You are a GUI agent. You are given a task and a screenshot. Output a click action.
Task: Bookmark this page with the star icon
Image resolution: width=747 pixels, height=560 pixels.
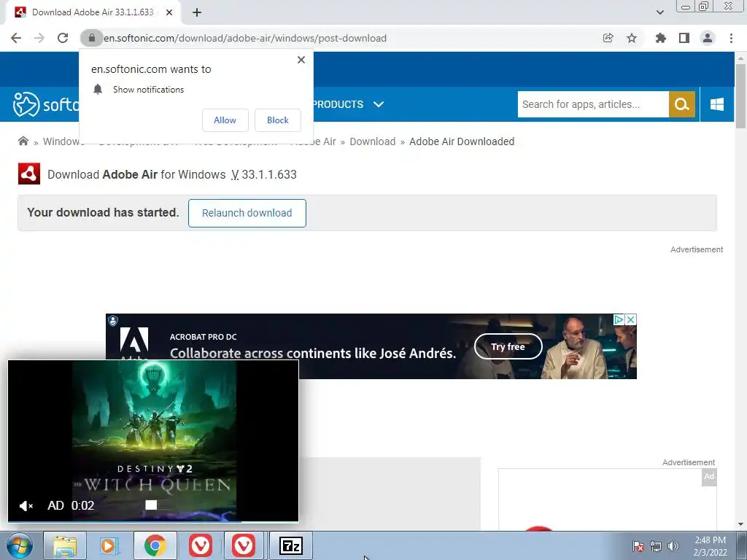point(632,38)
